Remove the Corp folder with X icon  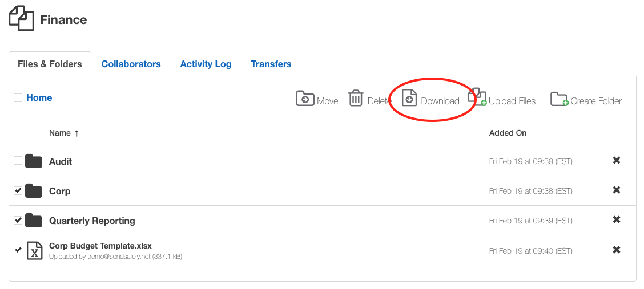tap(617, 190)
